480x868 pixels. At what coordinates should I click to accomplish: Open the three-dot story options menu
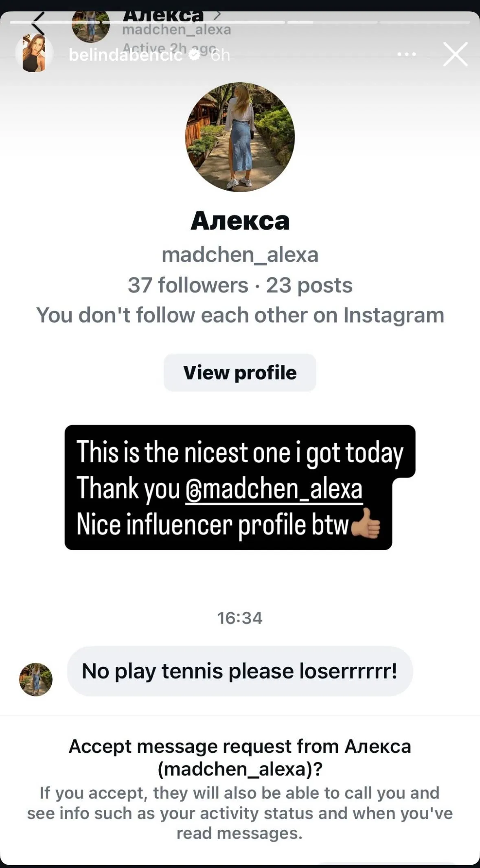click(406, 54)
